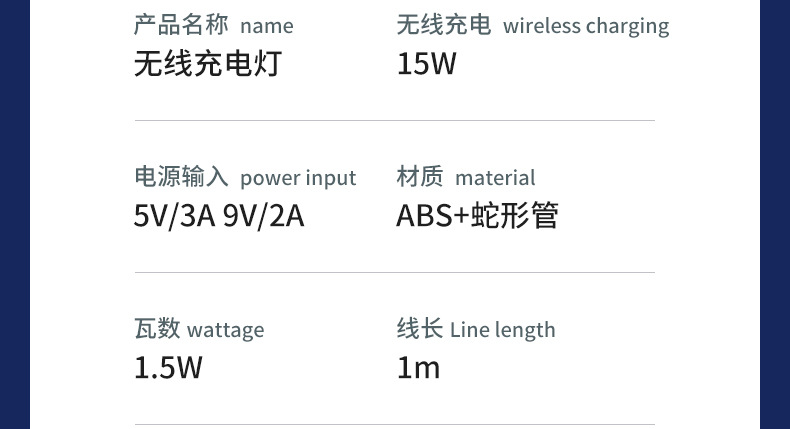
Task: Click the "无线充电" heading above 15W
Action: pos(443,25)
